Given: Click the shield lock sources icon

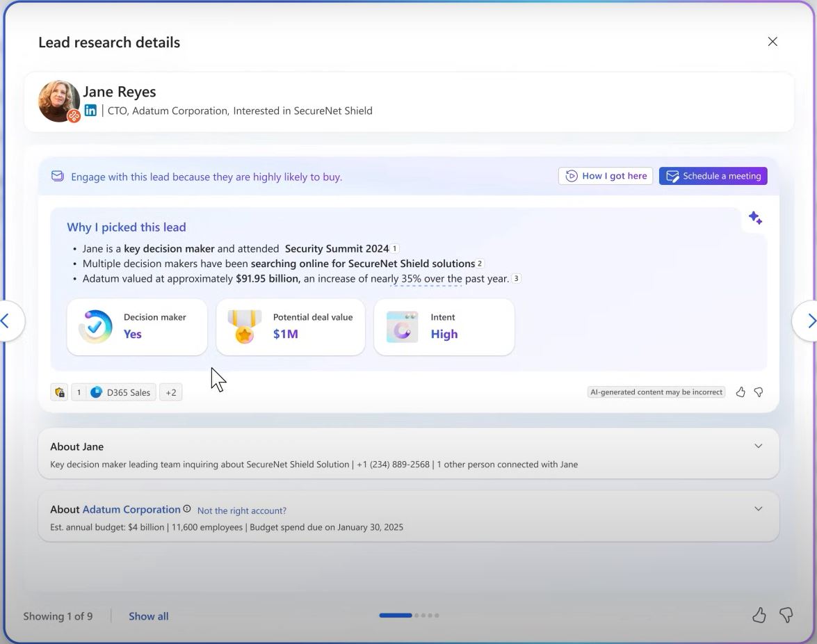Looking at the screenshot, I should (x=59, y=392).
